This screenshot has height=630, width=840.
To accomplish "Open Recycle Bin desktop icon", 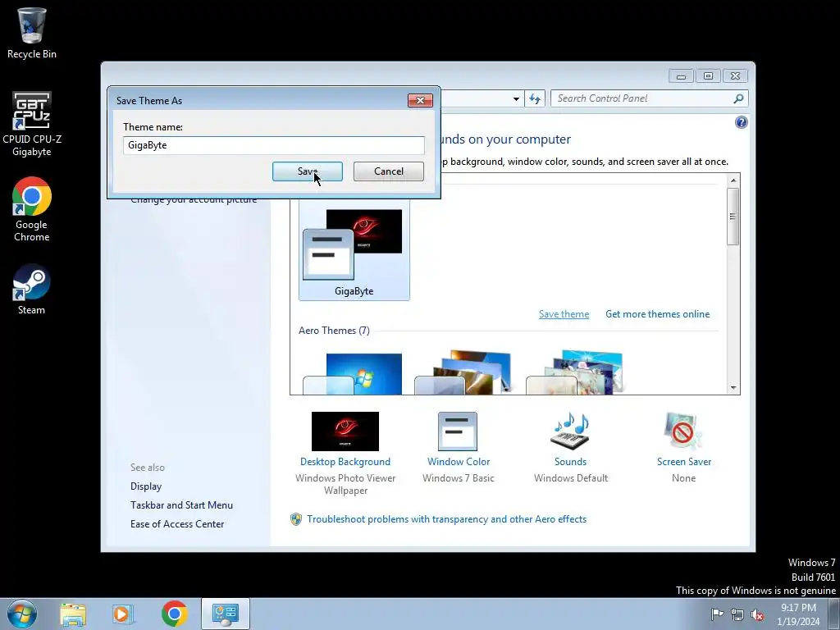I will coord(32,33).
